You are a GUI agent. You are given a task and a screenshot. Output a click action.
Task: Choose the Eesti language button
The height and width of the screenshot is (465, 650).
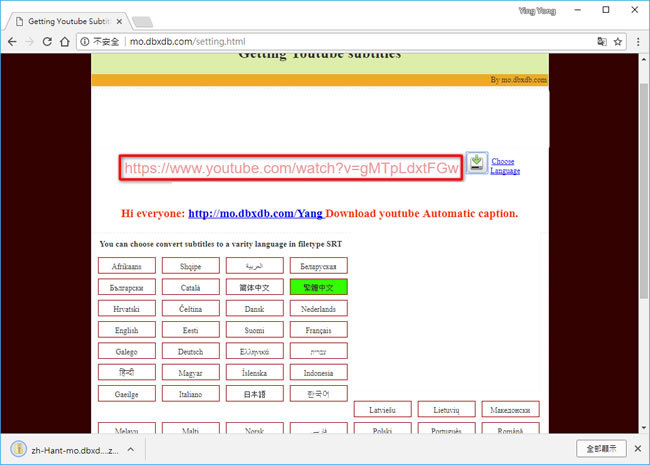coord(191,330)
